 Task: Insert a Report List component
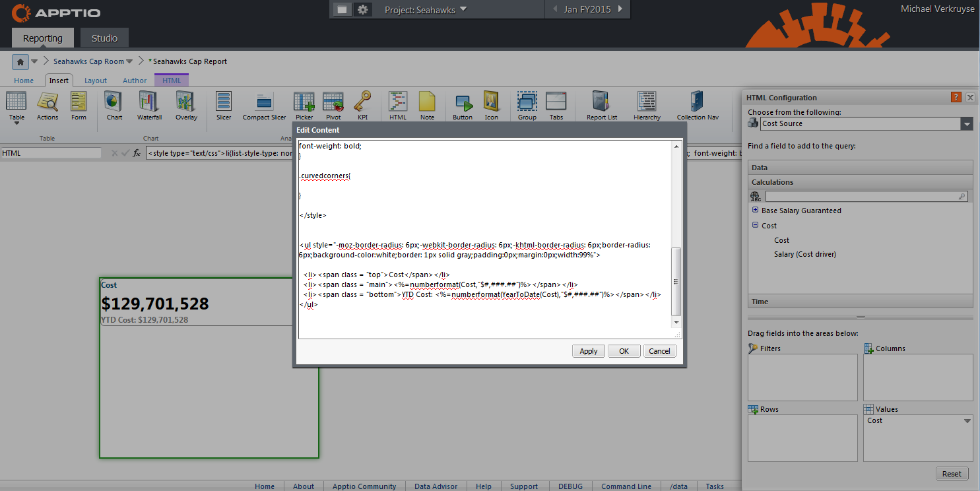pyautogui.click(x=602, y=105)
